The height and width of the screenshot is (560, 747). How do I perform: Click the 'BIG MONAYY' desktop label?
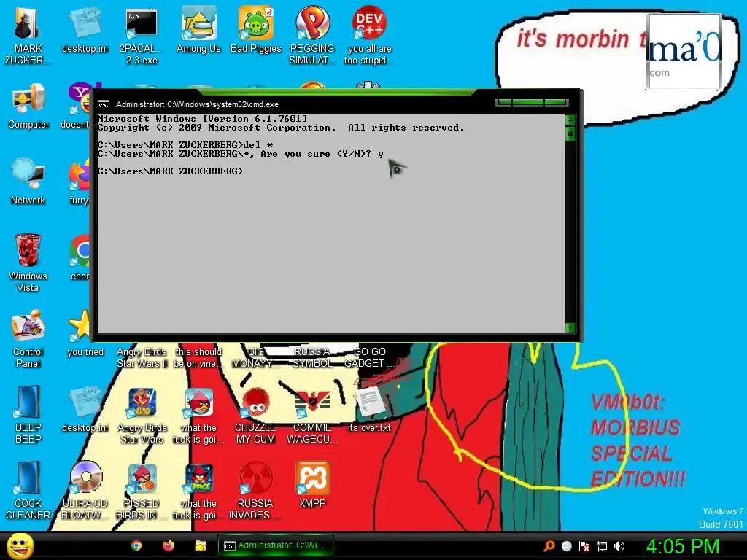256,357
